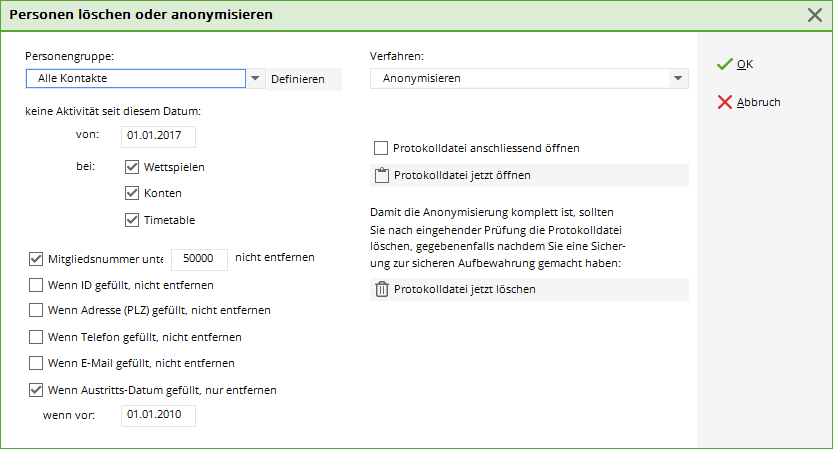Screen dimensions: 833x449
Task: Click the trash icon to delete the Protokolldatei
Action: tap(381, 289)
